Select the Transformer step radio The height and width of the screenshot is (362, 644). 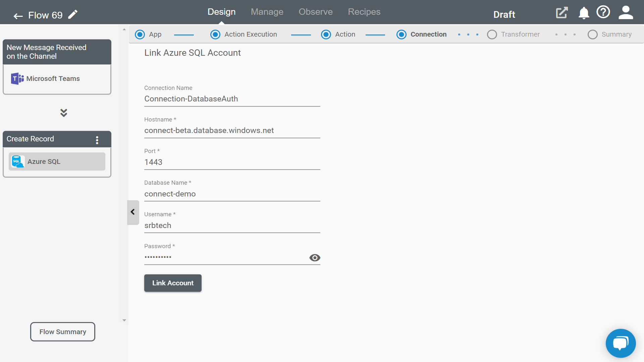pyautogui.click(x=492, y=35)
